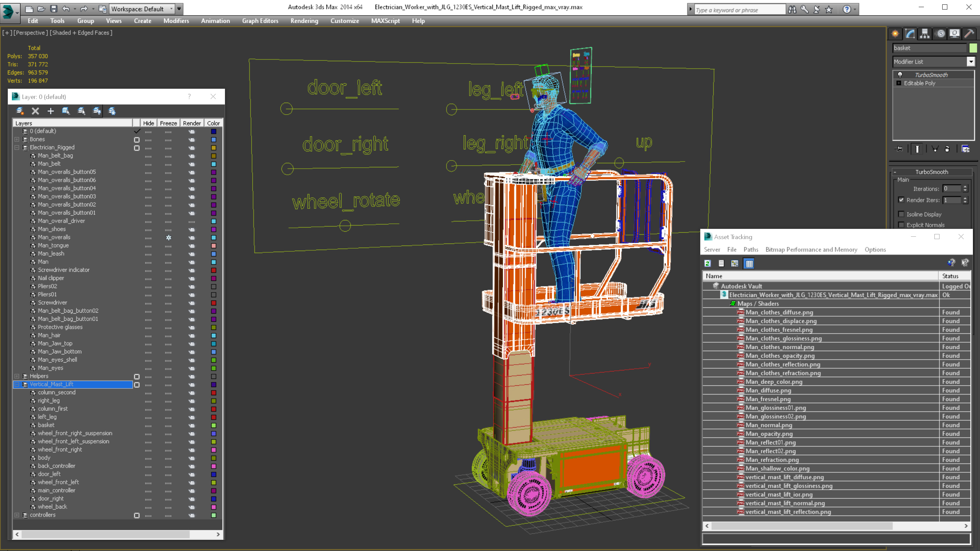Open the Graph Editors menu
This screenshot has height=551, width=980.
click(x=260, y=21)
